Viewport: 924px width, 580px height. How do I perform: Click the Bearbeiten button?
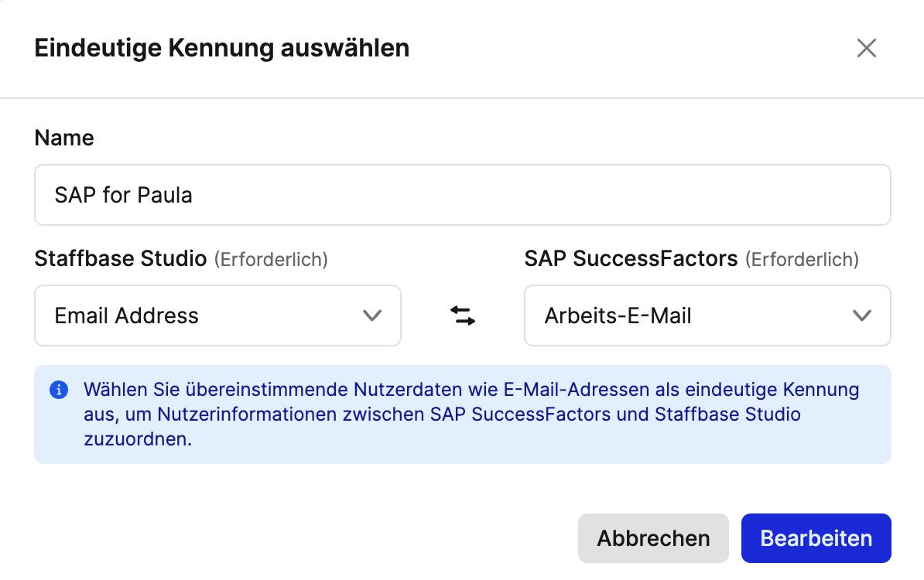(x=816, y=538)
